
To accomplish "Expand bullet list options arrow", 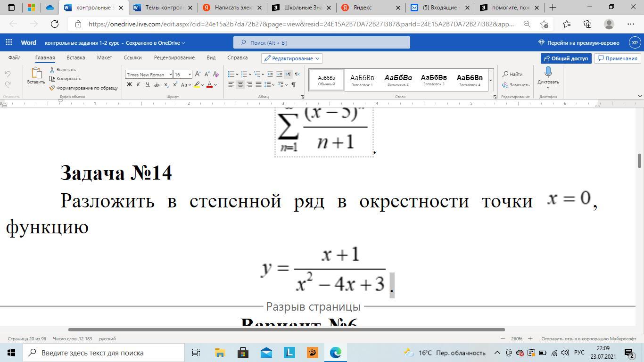I will (x=237, y=74).
